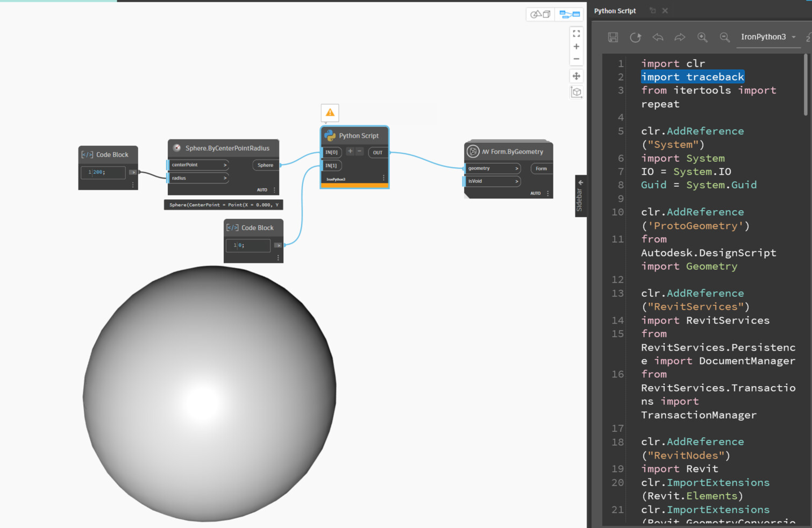This screenshot has height=528, width=812.
Task: Remove an input port from Python Script node
Action: (360, 152)
